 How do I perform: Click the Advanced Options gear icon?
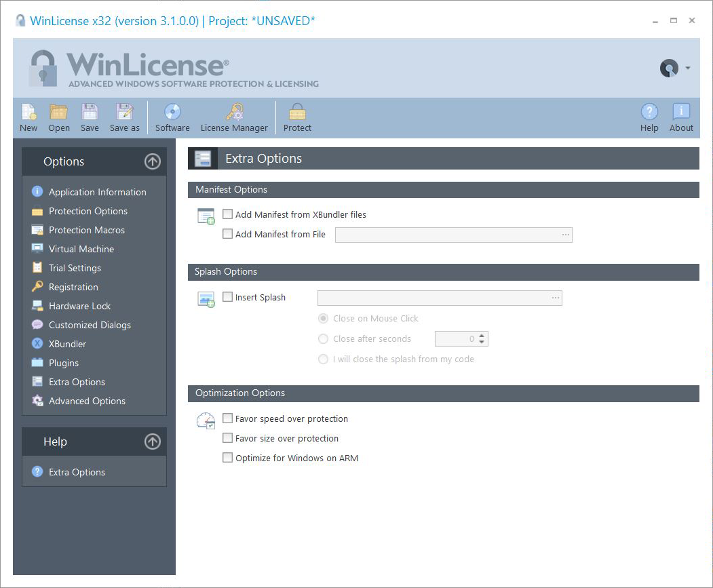[37, 401]
